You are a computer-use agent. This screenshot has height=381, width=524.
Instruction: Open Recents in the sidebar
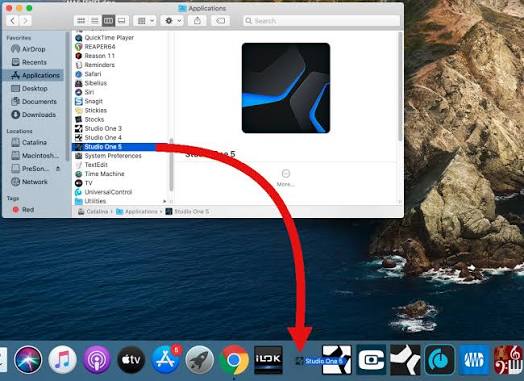coord(33,62)
